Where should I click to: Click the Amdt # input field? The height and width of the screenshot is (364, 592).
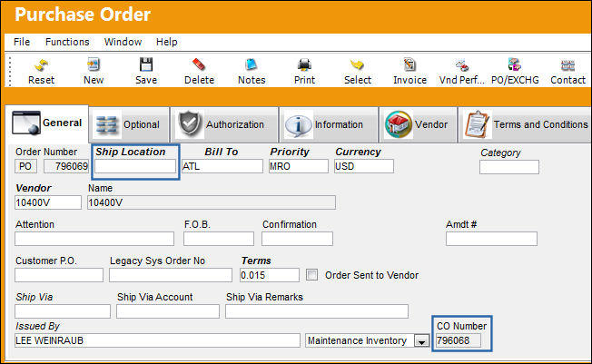[491, 239]
